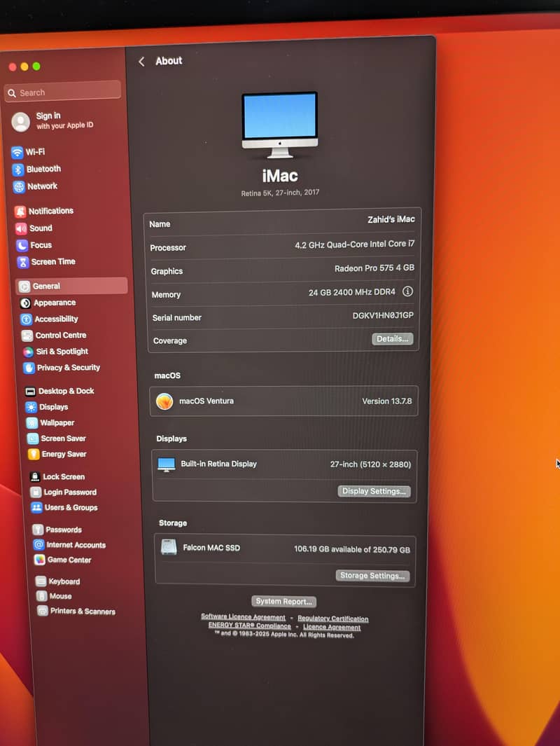Open Display Settings button
This screenshot has height=746, width=560.
coord(374,492)
